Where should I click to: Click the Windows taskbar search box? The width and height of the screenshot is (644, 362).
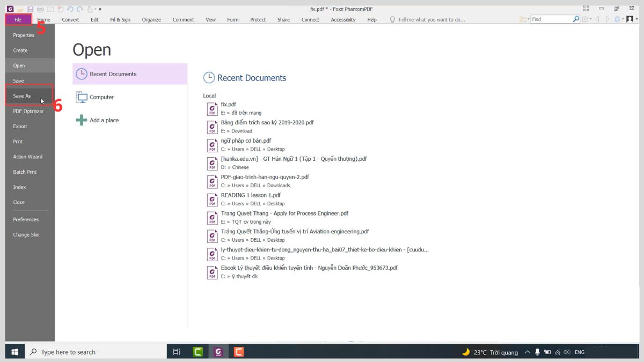tap(96, 352)
